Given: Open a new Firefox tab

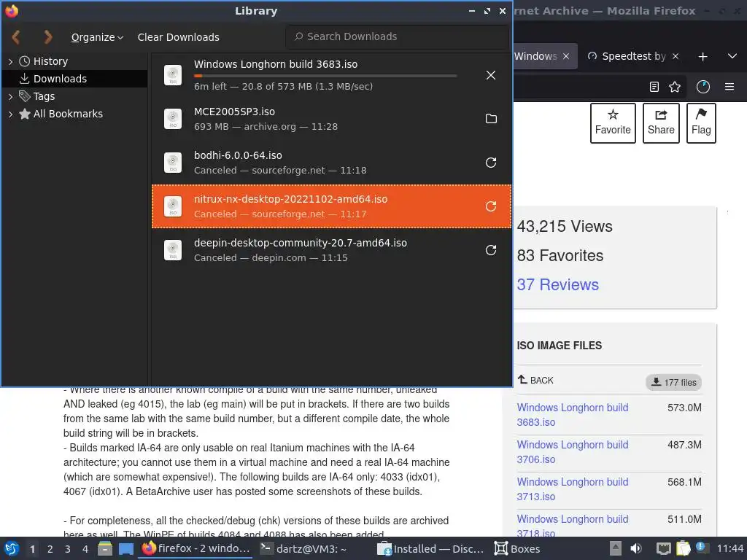Looking at the screenshot, I should [x=703, y=57].
